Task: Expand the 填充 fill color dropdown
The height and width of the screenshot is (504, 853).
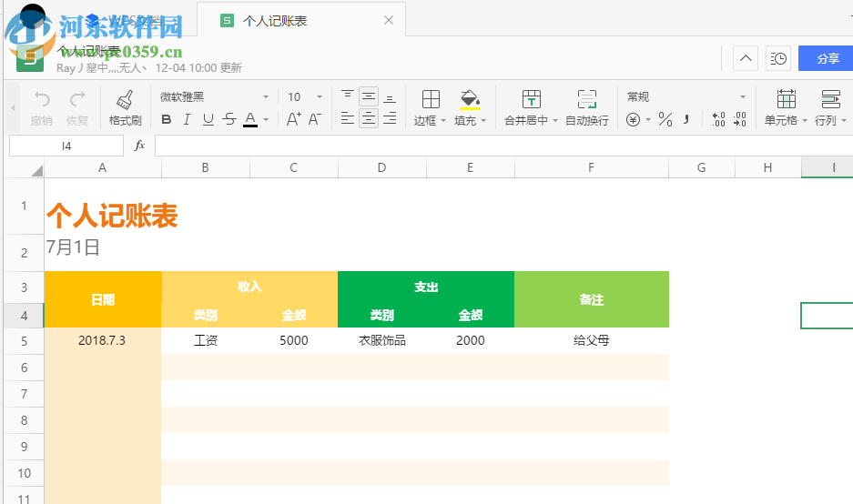Action: (x=483, y=121)
